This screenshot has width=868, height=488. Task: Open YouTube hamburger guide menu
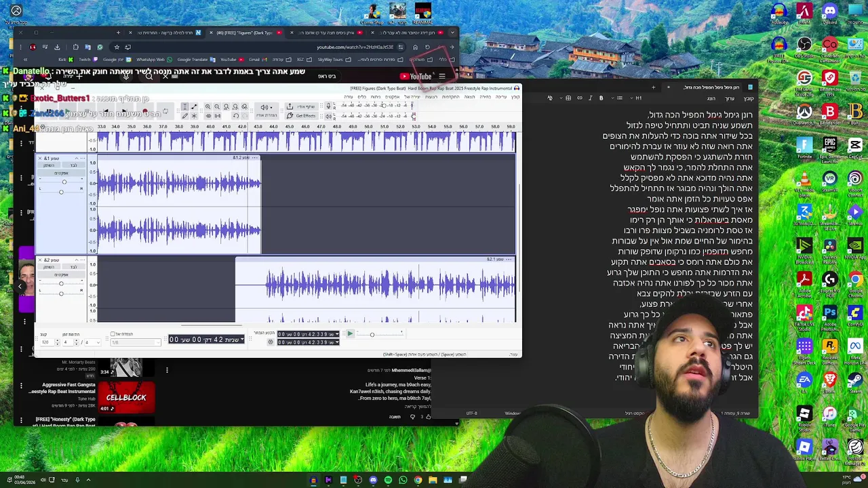(442, 77)
